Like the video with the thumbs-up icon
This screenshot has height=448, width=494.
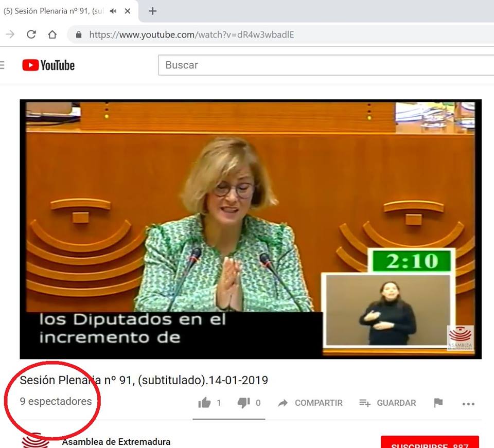[x=204, y=403]
